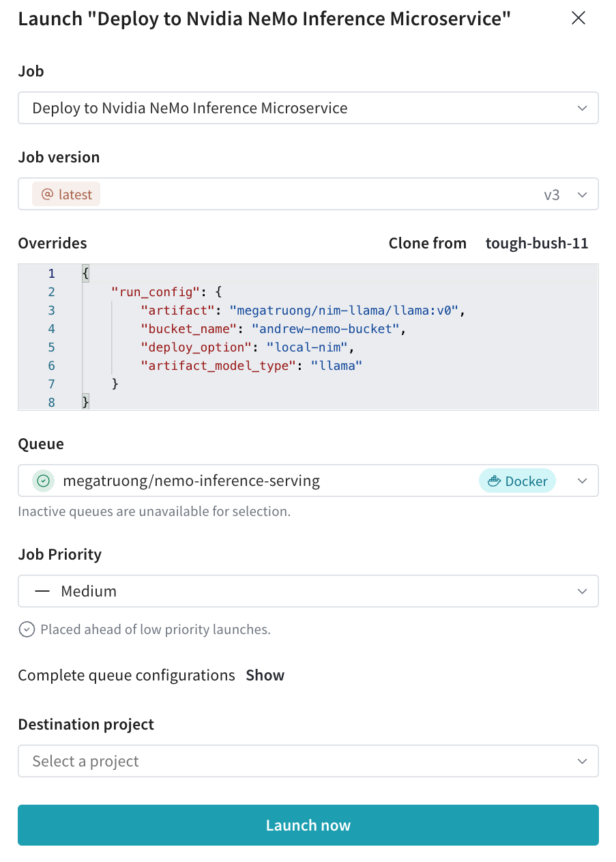Click the v3 version label

click(x=551, y=195)
